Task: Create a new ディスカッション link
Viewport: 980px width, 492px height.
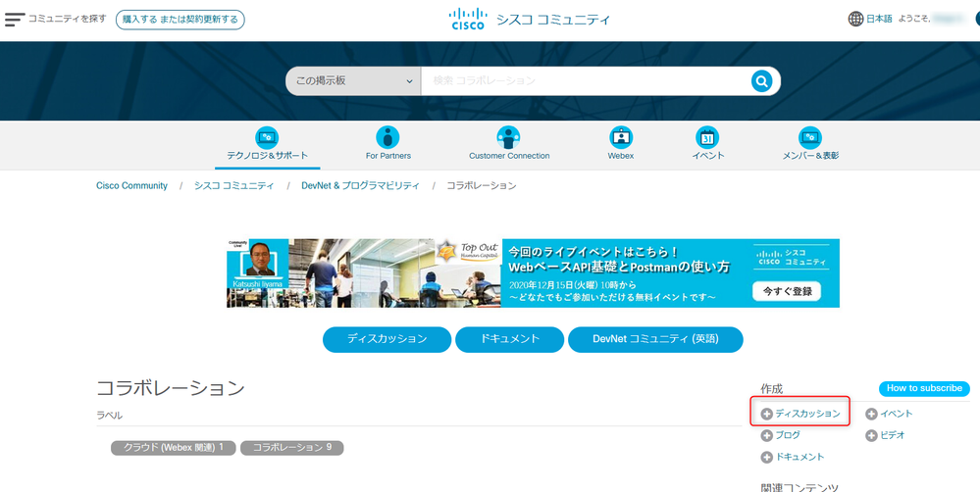Action: point(807,414)
